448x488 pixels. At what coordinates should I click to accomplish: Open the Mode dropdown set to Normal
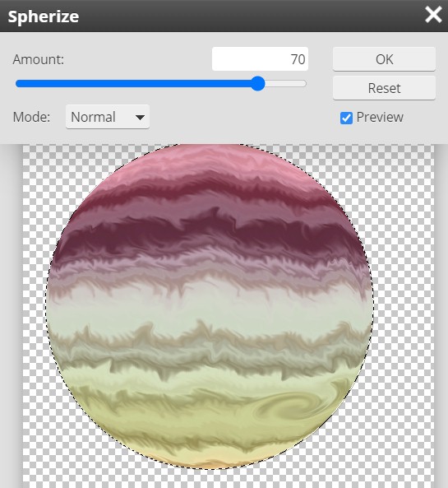tap(108, 117)
